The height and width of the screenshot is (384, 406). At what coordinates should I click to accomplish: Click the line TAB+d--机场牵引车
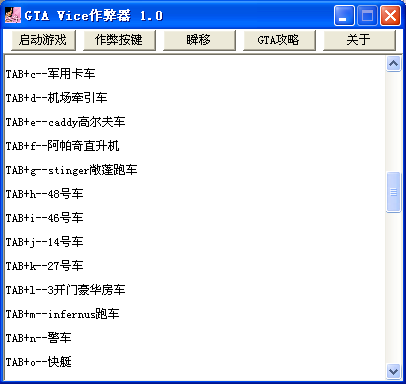[x=56, y=98]
